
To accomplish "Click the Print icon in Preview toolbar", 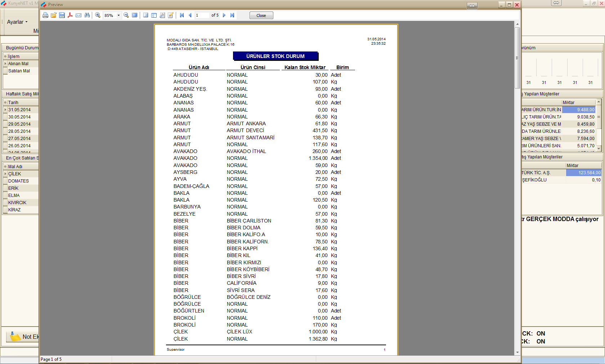I will pos(45,15).
